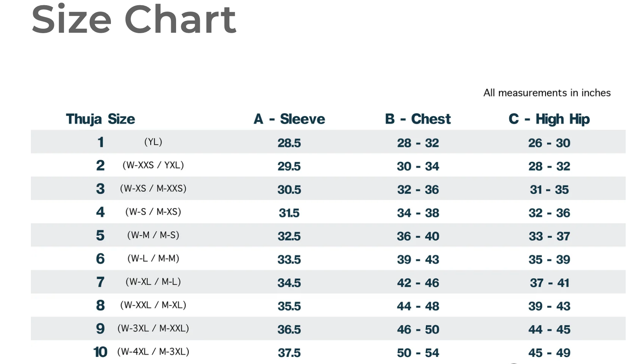Click the 37 - 41 high hip range
Screen dimensions: 635x364
pyautogui.click(x=549, y=283)
